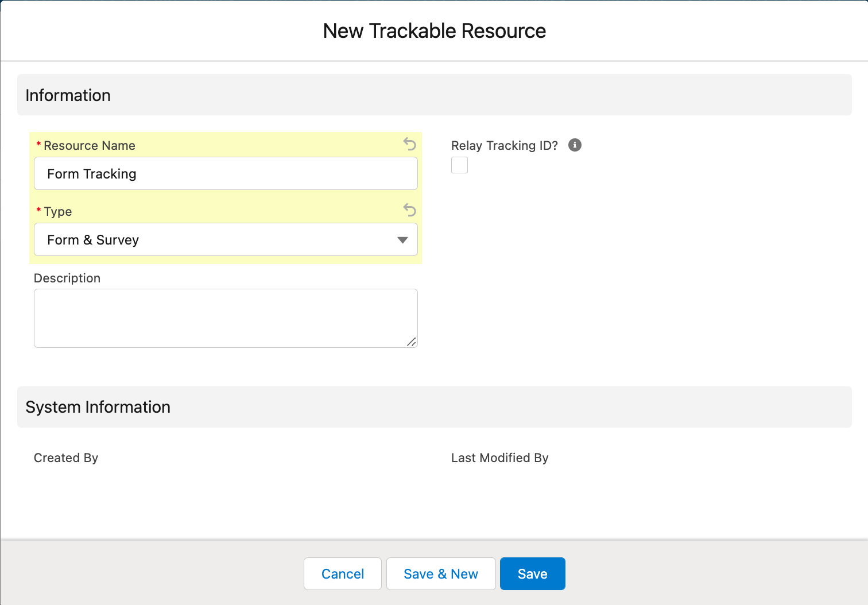Enable the Relay Tracking ID checkbox
This screenshot has height=605, width=868.
459,165
